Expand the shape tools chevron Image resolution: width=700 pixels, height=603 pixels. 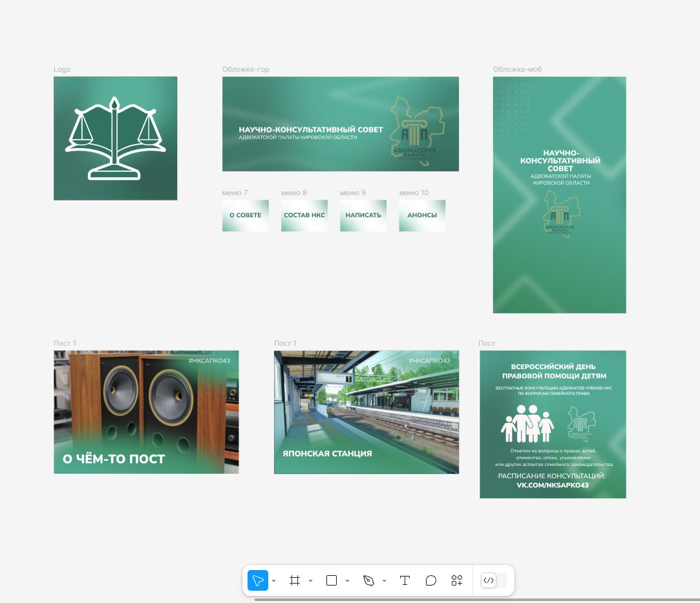348,580
